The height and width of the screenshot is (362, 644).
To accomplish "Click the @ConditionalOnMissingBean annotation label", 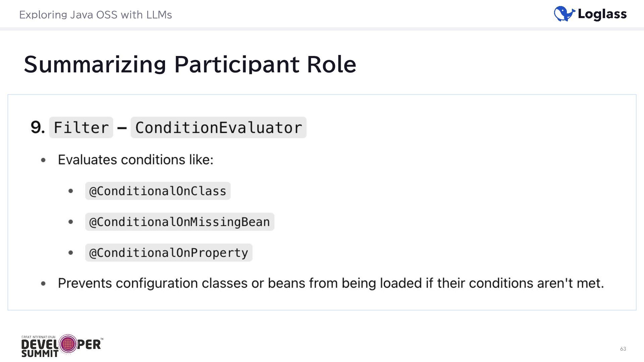I will (179, 222).
